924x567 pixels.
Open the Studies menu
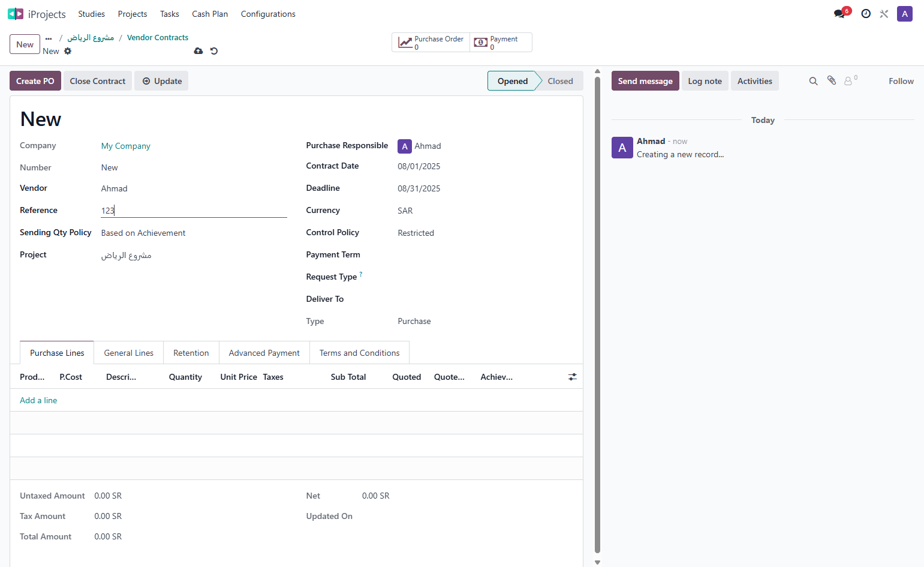click(91, 14)
